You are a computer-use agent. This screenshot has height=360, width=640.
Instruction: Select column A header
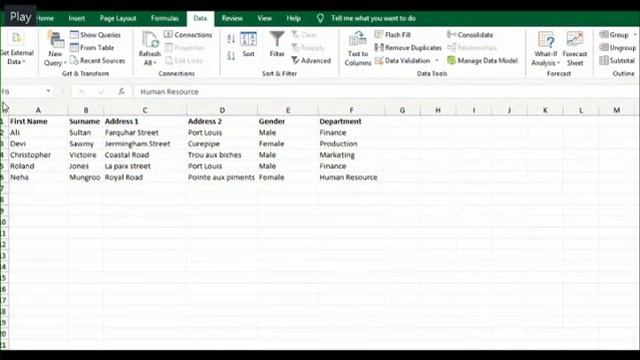[x=38, y=110]
